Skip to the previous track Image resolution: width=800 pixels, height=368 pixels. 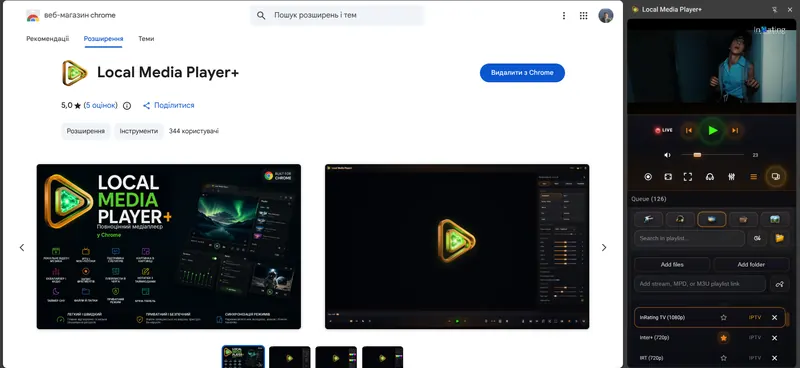click(x=689, y=131)
